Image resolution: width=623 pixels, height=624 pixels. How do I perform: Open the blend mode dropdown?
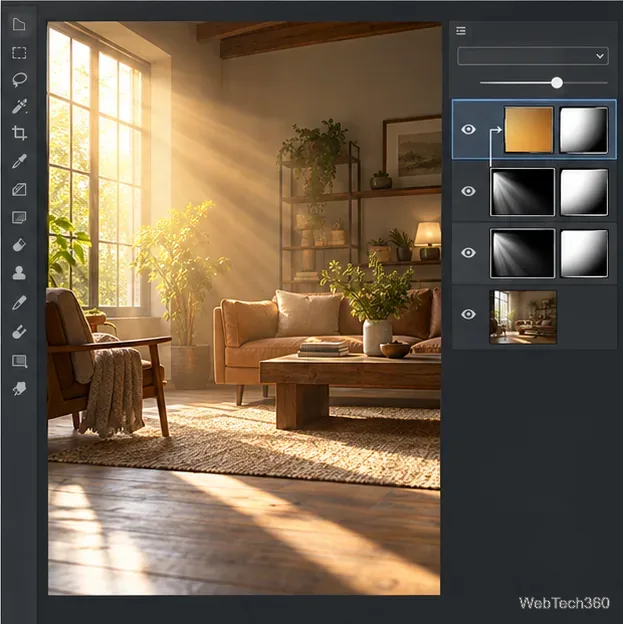pos(533,56)
